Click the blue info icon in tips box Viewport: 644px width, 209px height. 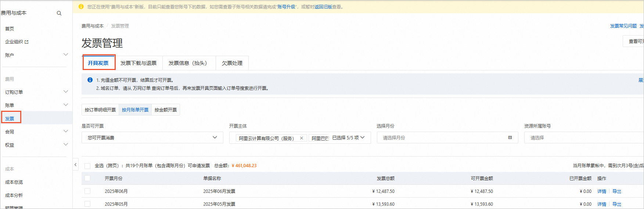click(90, 80)
